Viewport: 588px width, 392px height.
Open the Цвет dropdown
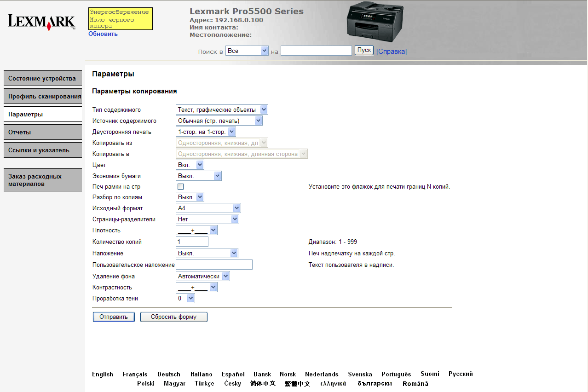(190, 165)
